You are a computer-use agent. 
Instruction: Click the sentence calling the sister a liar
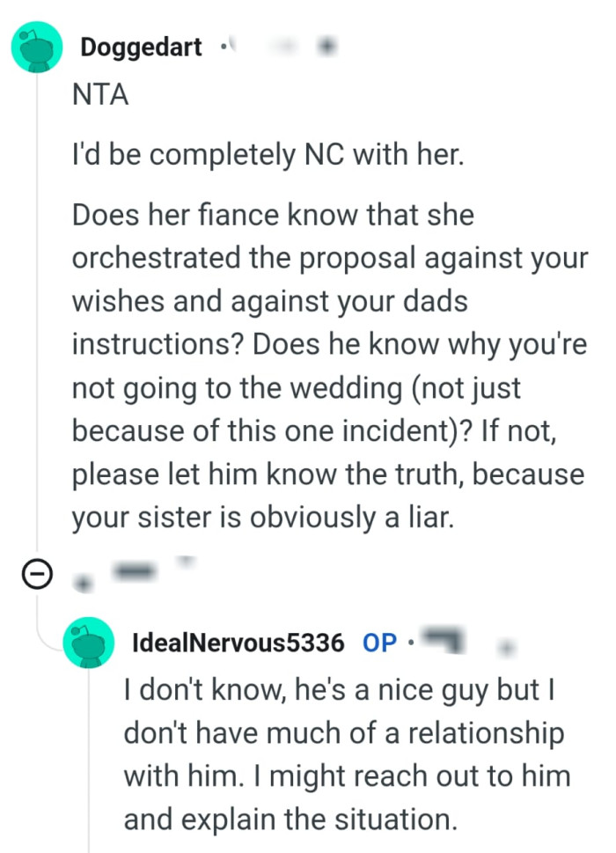[264, 517]
